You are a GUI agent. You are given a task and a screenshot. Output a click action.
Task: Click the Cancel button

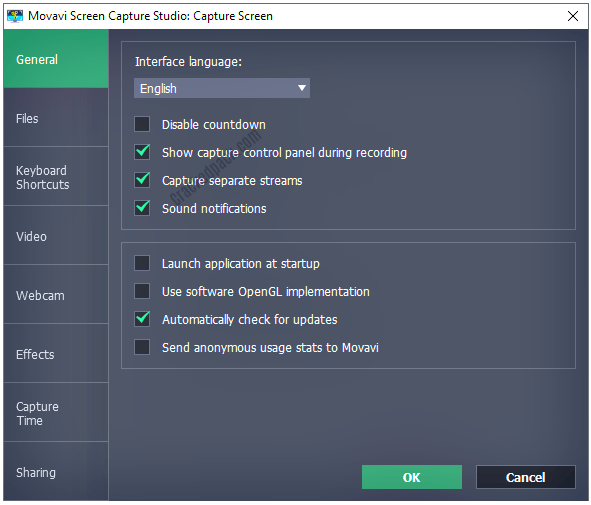click(x=525, y=477)
